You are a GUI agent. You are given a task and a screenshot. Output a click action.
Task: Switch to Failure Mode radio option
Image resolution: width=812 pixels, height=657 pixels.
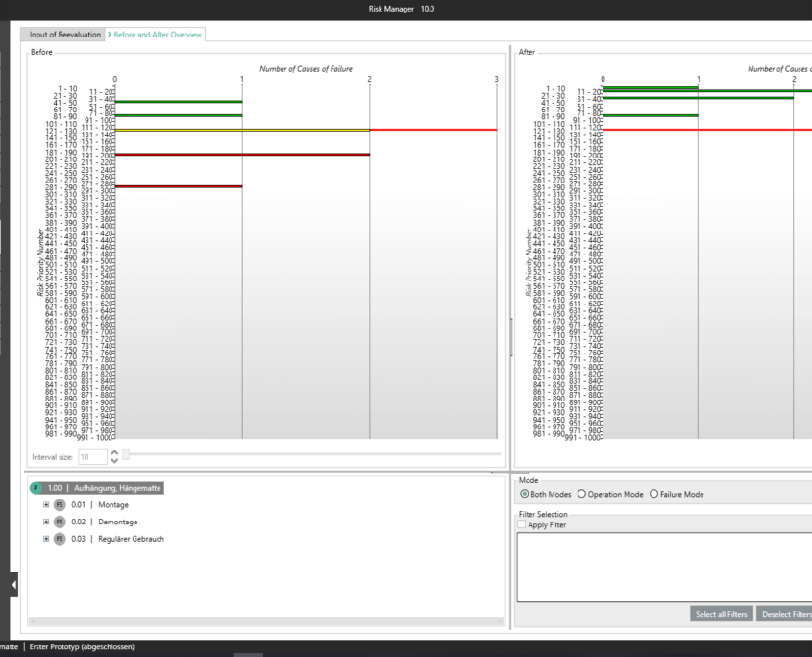(x=654, y=494)
